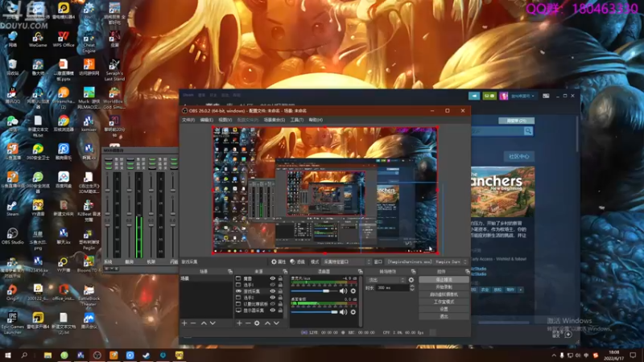The image size is (644, 362).
Task: Move the selected source up
Action: [267, 323]
